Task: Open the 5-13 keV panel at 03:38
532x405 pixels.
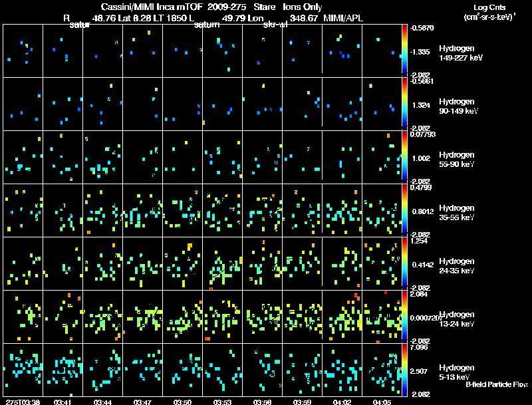Action: click(x=23, y=370)
